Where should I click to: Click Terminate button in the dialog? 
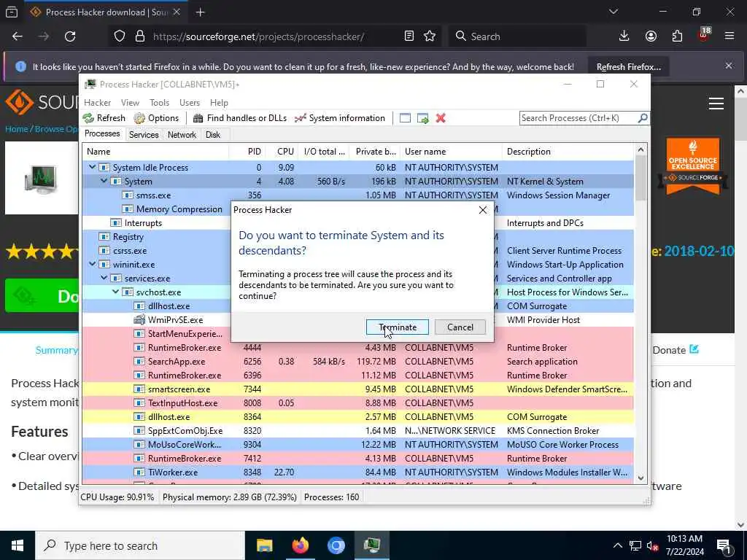(x=398, y=327)
